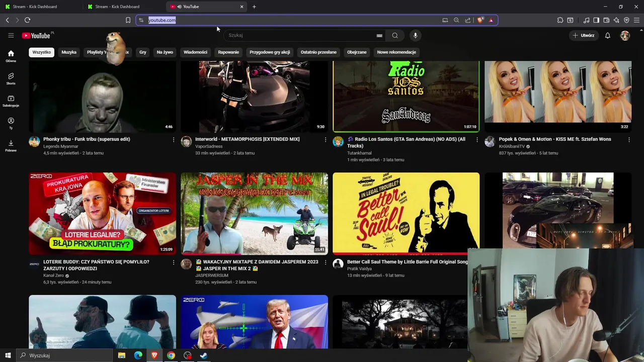Open options for LOTERIE BUDDY video
The width and height of the screenshot is (644, 362).
174,262
